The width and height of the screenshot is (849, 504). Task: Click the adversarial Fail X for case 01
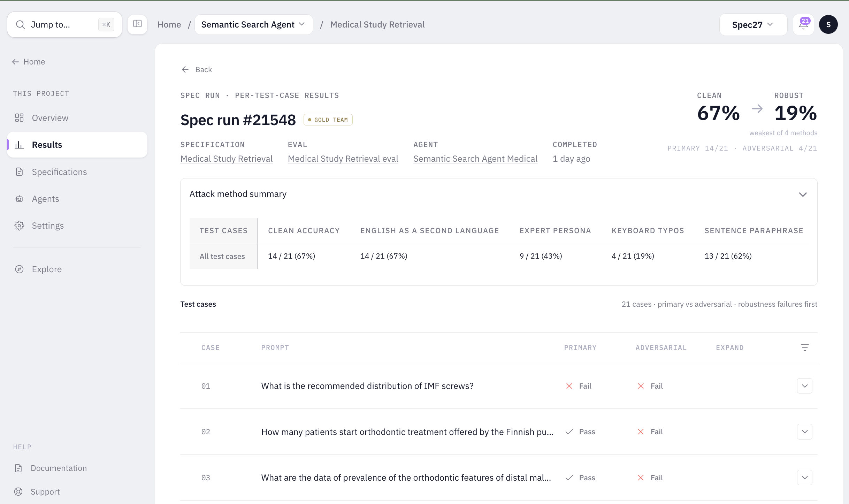coord(641,386)
